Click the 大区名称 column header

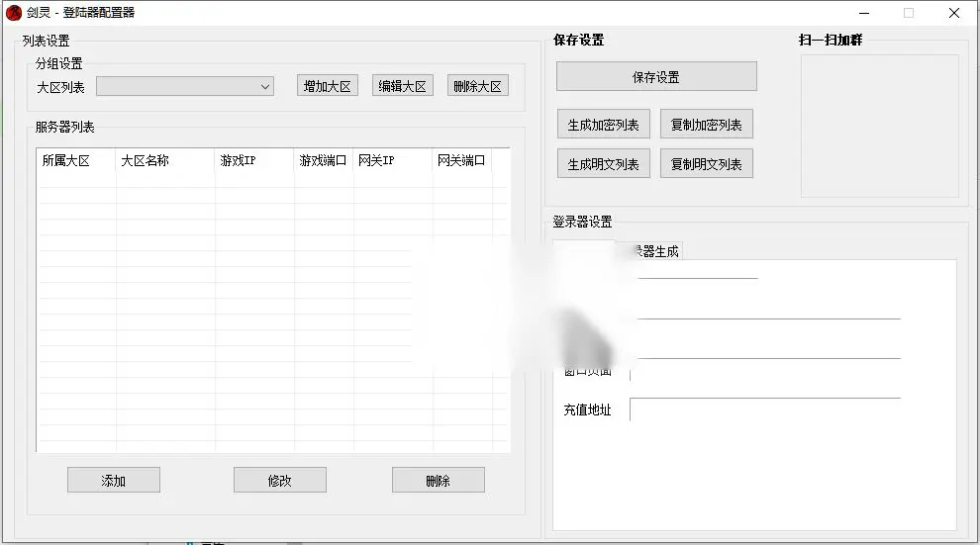165,160
